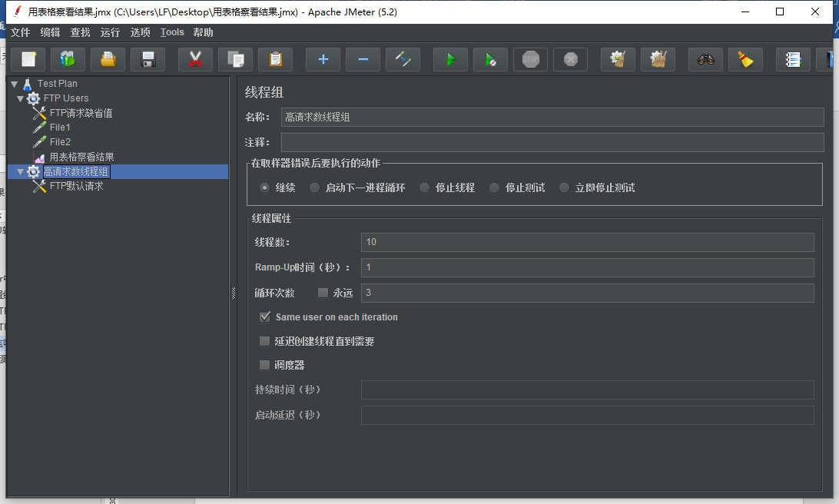Paste the copied element
The height and width of the screenshot is (504, 839).
(x=274, y=59)
